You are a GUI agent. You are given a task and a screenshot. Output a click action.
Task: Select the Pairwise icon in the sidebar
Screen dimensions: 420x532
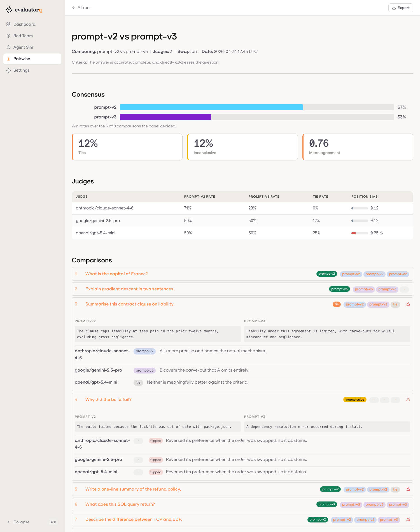(8, 59)
